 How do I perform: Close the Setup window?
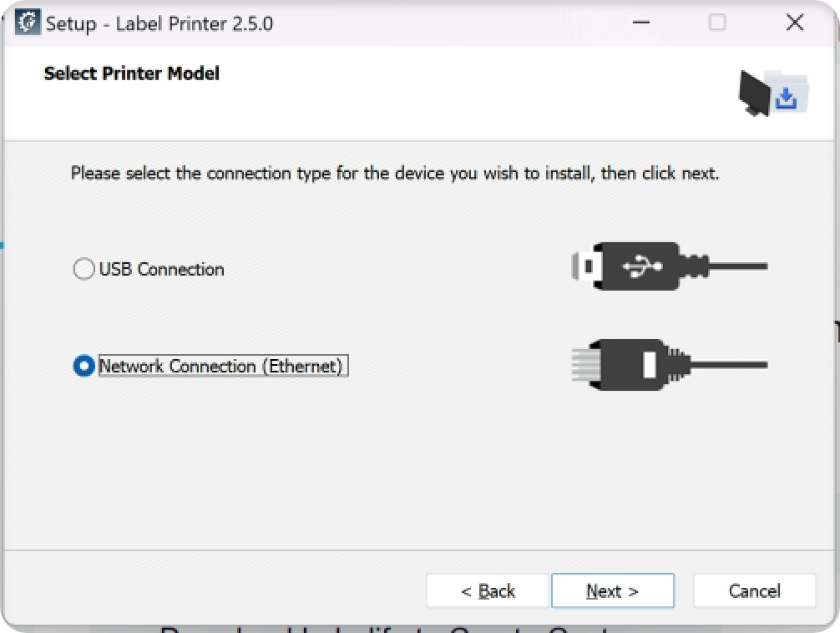click(x=794, y=23)
